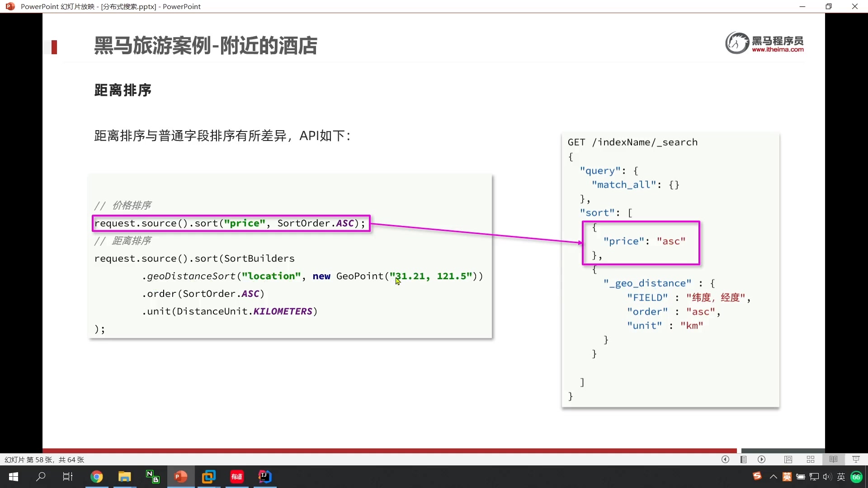Open Google Chrome from the taskbar
868x488 pixels.
pos(96,477)
